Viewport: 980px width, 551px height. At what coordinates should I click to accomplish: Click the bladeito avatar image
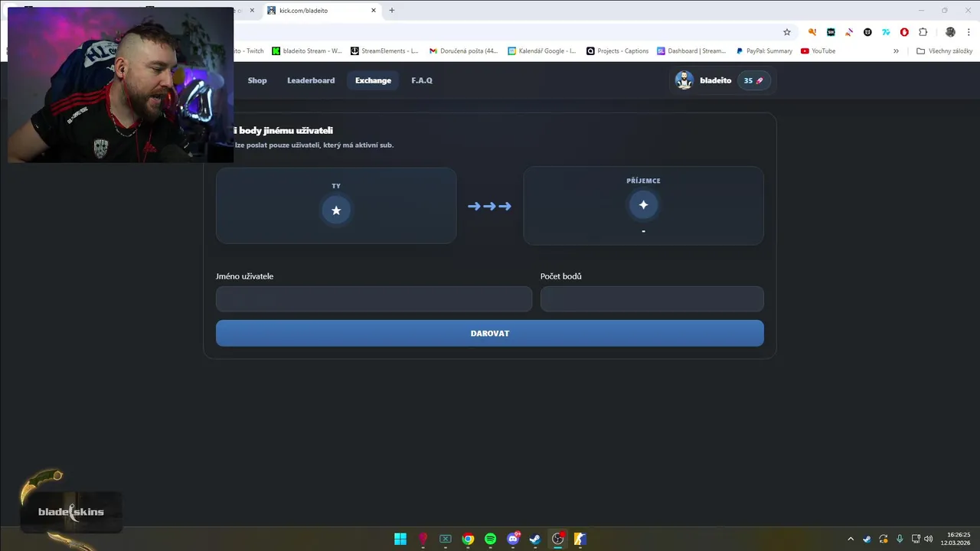pyautogui.click(x=684, y=80)
